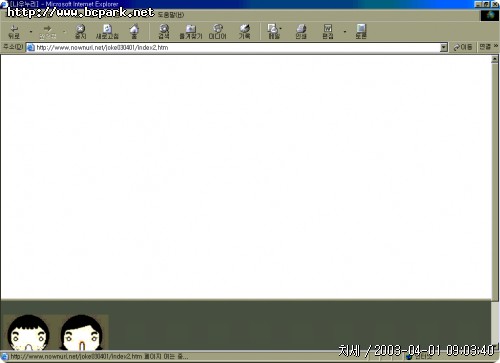Show browsing 기록 history
Viewport: 500px width, 363px height.
(244, 32)
